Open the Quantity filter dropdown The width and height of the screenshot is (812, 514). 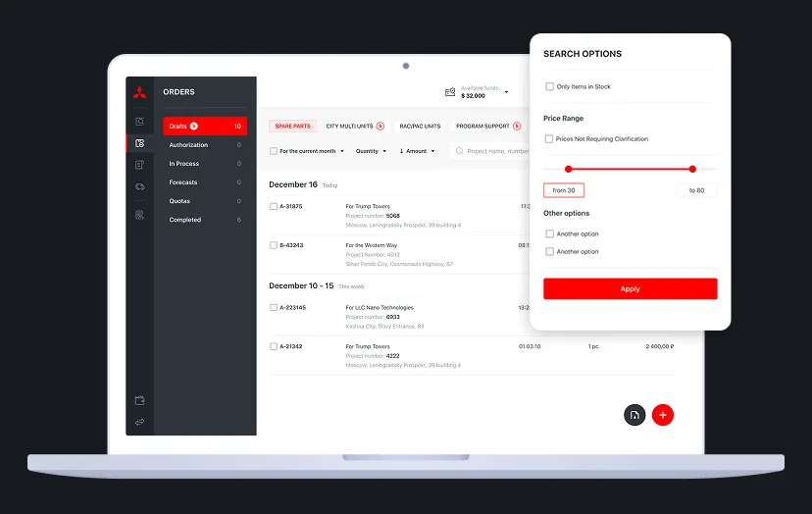point(371,151)
